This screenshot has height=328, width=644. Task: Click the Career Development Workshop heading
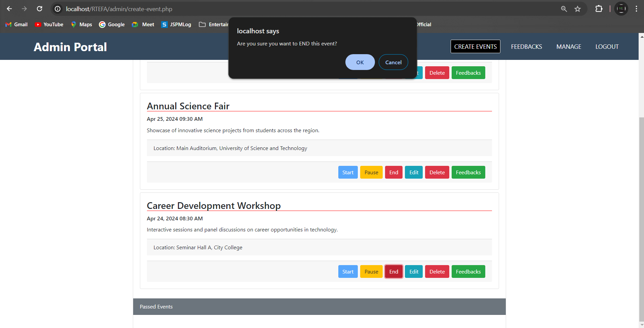214,206
